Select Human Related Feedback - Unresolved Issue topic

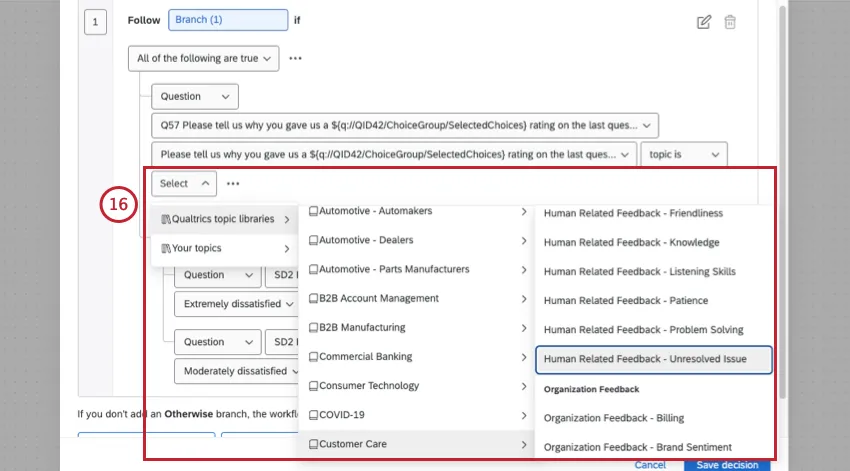(653, 359)
